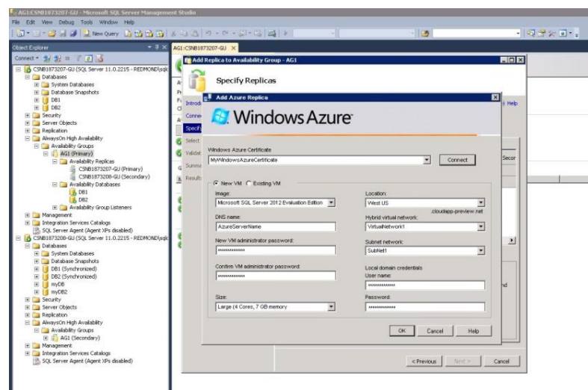Open the Tools menu

pos(87,22)
